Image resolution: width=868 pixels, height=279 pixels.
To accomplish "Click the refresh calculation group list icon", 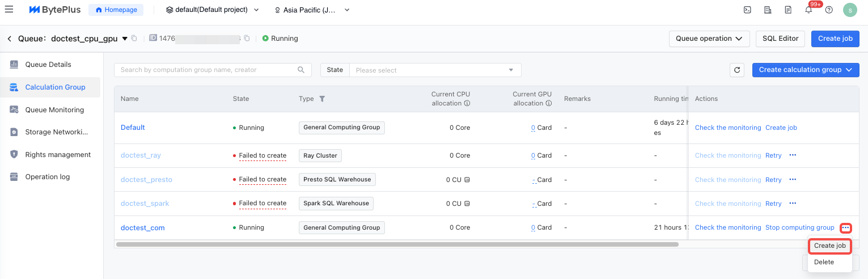I will coord(737,70).
